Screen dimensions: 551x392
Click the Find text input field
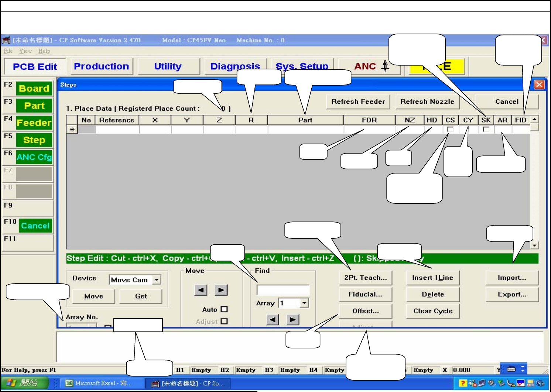[283, 290]
